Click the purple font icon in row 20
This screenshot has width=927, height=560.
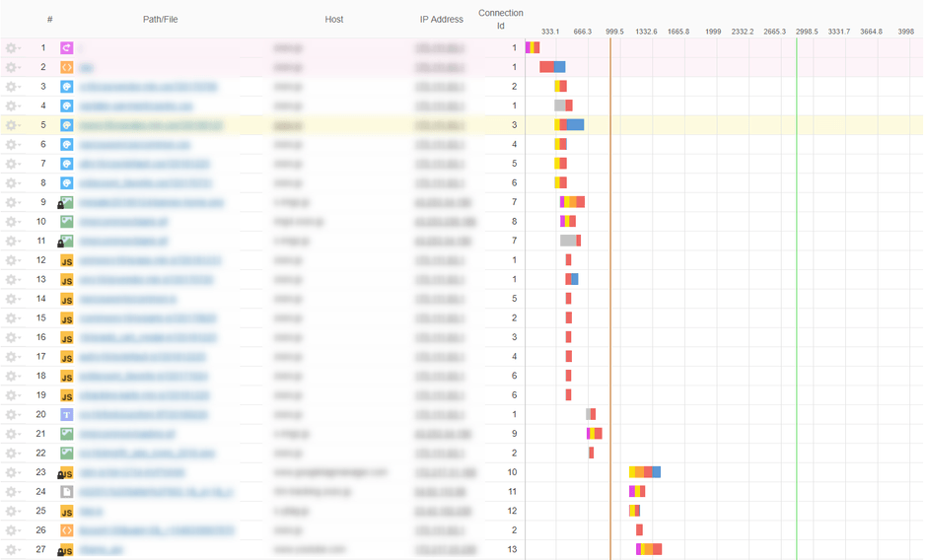pos(67,415)
